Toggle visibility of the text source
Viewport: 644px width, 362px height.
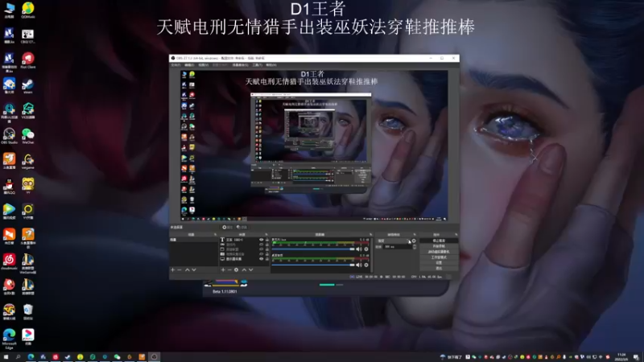[x=261, y=240]
